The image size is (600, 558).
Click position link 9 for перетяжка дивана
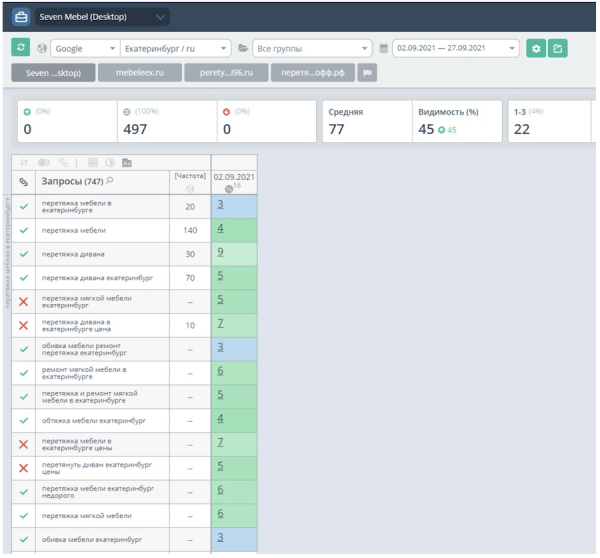(x=219, y=253)
